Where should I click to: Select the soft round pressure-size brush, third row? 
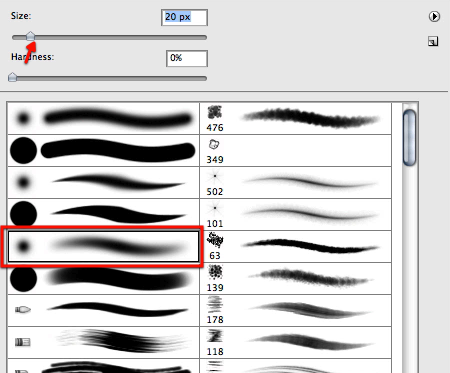pos(103,183)
